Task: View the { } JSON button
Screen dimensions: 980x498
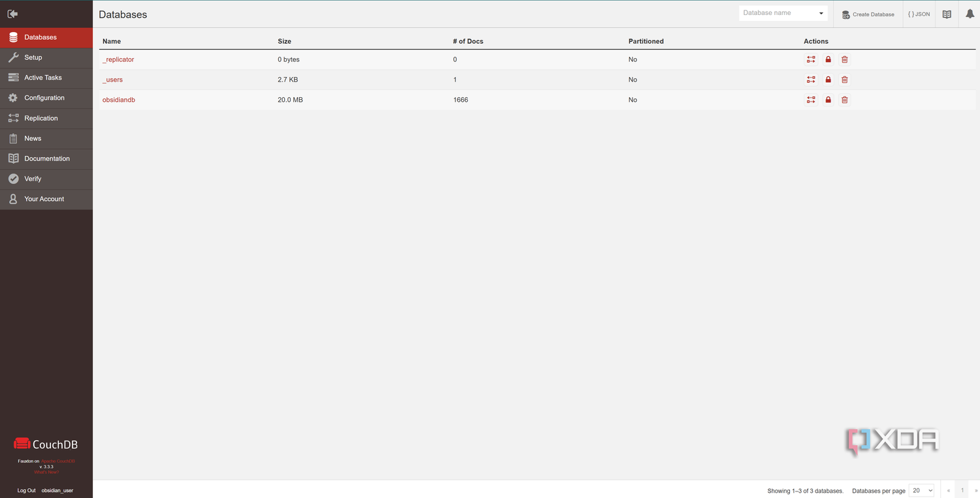Action: [x=919, y=14]
